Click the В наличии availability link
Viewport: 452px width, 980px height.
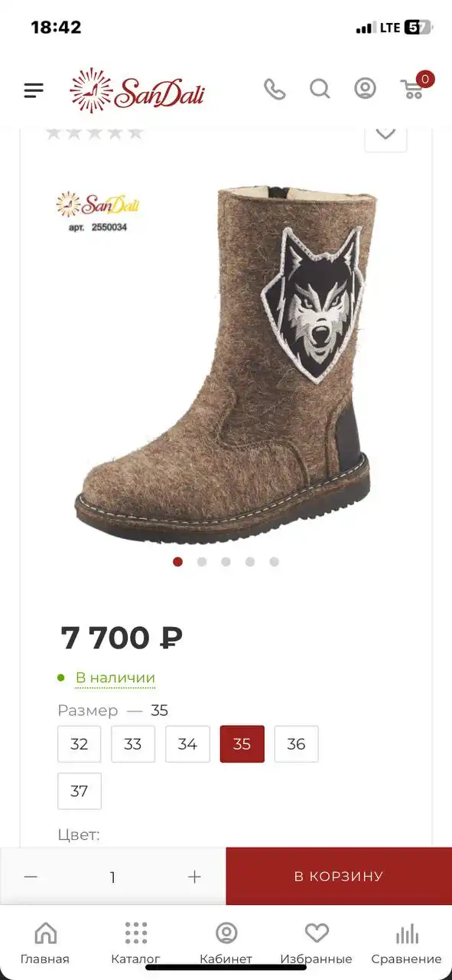tap(115, 678)
